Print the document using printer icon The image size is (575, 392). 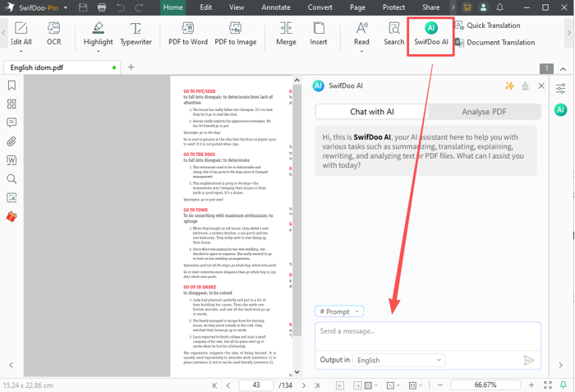pyautogui.click(x=102, y=7)
